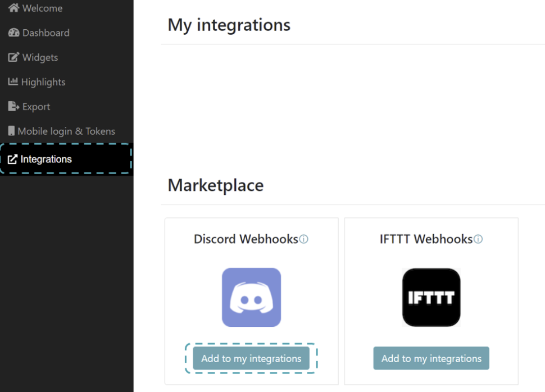Screen dimensions: 545x392
Task: Go to the Highlights menu label
Action: [x=43, y=82]
